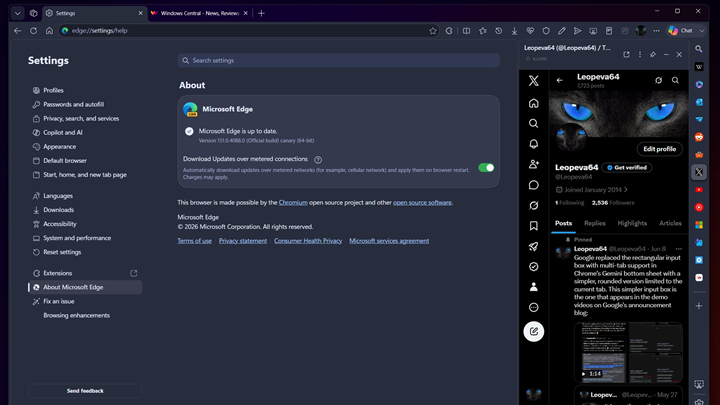Open the Telegram sidebar app
This screenshot has width=720, height=405.
pos(699,119)
